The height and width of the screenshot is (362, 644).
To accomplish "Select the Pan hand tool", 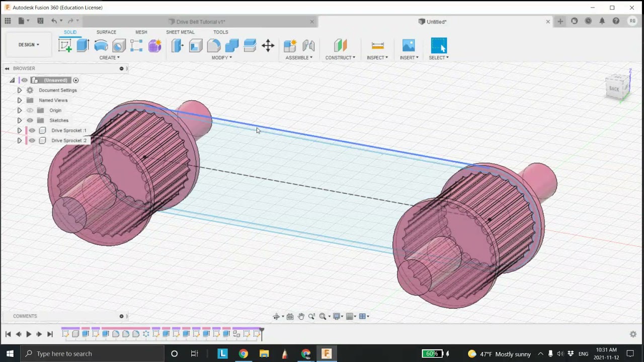I will 301,316.
